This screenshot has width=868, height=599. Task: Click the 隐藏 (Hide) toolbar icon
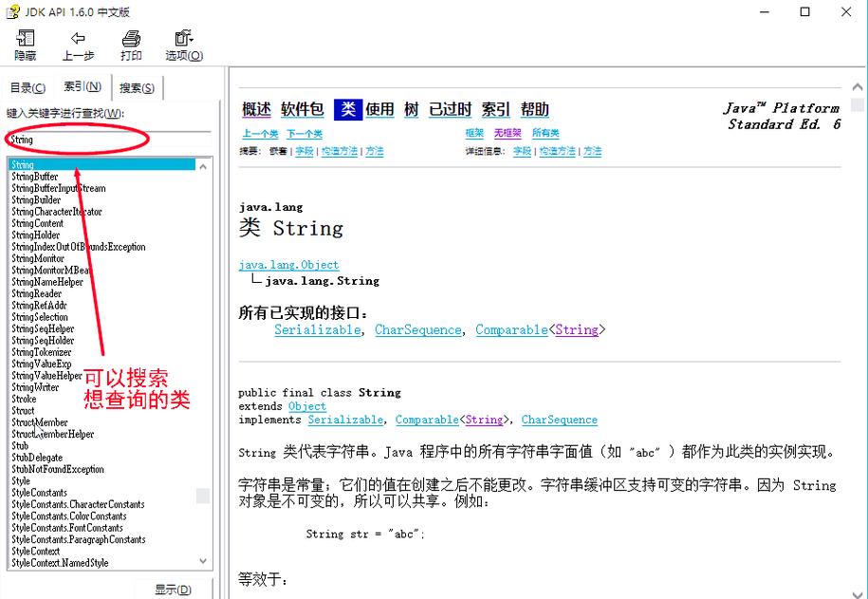[x=25, y=44]
